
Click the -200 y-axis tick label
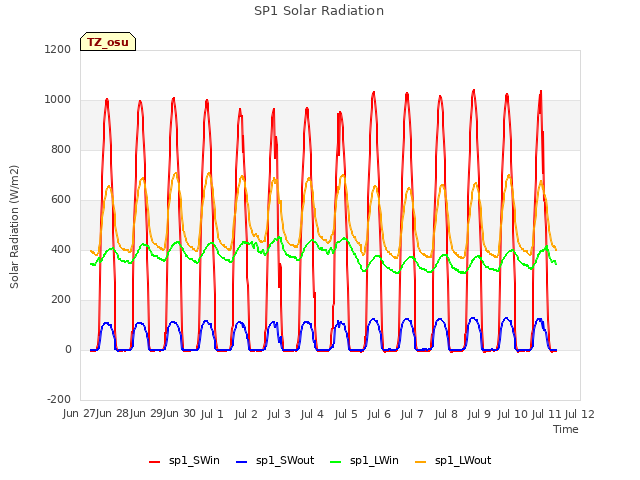(59, 399)
